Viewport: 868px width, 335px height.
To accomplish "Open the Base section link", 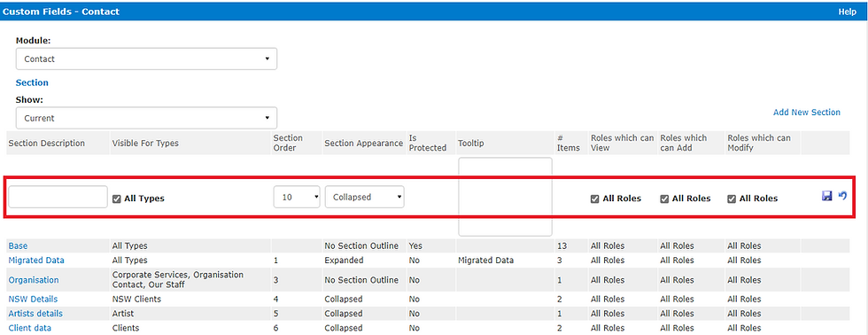I will pos(18,245).
